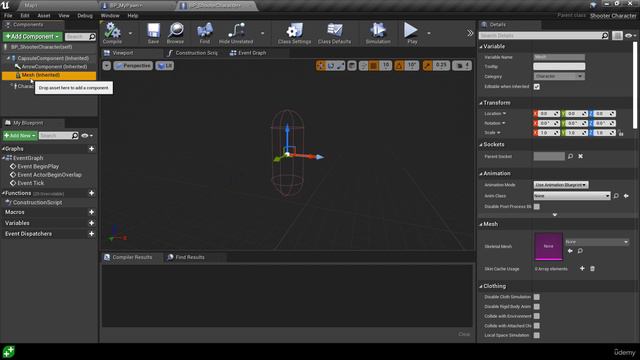Image resolution: width=640 pixels, height=360 pixels.
Task: Open Play options dropdown arrow
Action: pyautogui.click(x=429, y=33)
